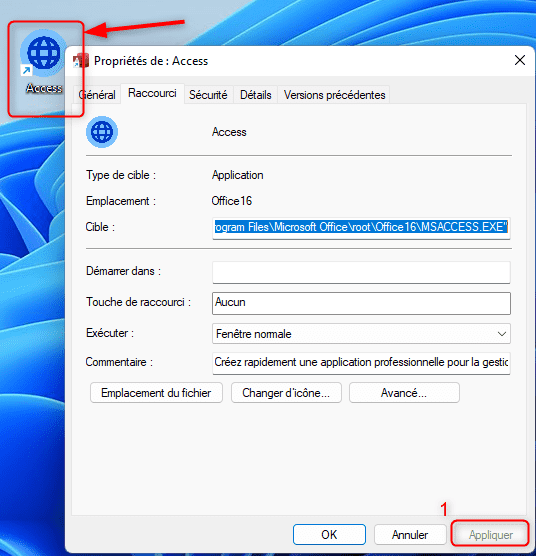Select the Raccourci tab
Image resolution: width=536 pixels, height=556 pixels.
pyautogui.click(x=152, y=93)
